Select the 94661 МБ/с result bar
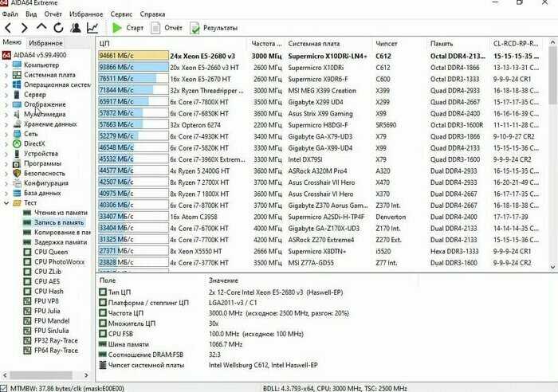558x392 pixels. (133, 56)
